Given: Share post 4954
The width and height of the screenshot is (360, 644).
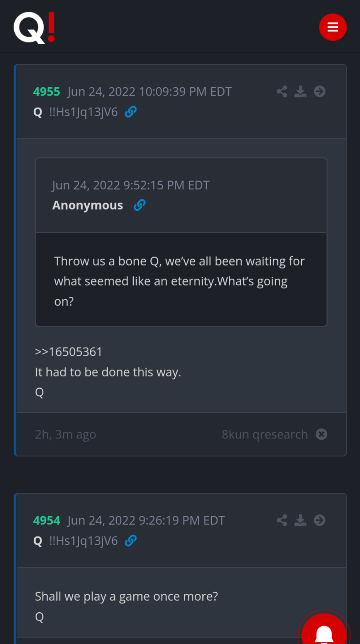Looking at the screenshot, I should point(282,520).
